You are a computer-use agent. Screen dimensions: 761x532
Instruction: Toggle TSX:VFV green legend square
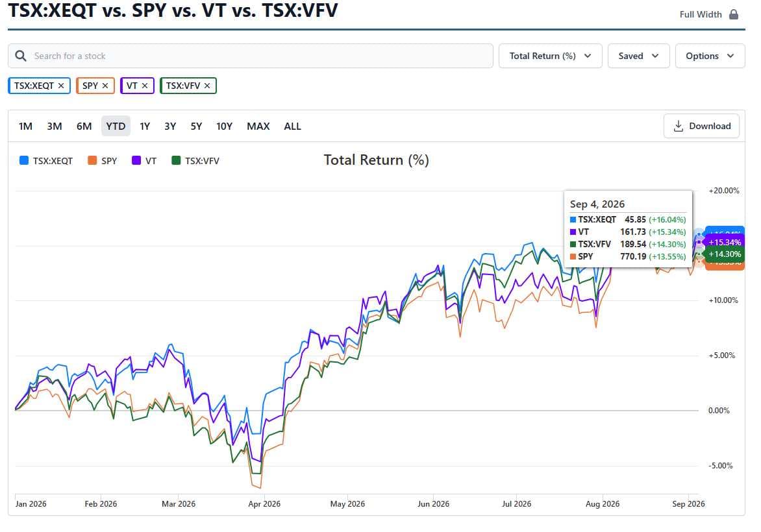[x=176, y=160]
